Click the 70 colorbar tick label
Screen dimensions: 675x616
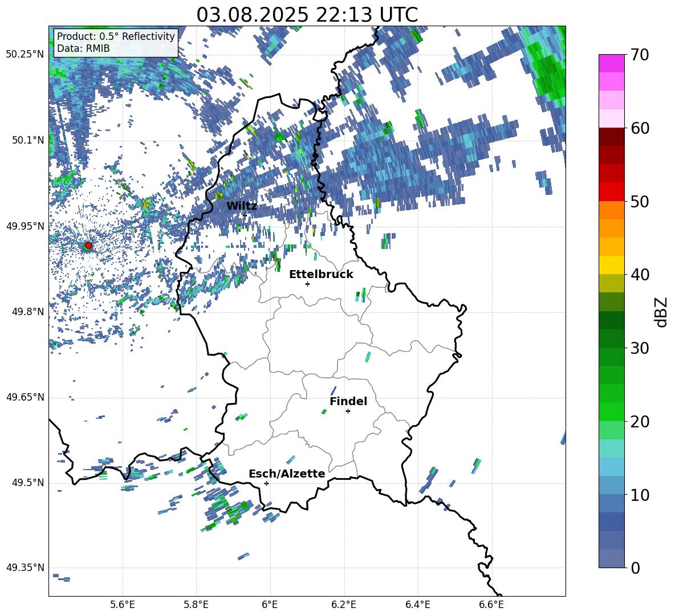pyautogui.click(x=639, y=55)
